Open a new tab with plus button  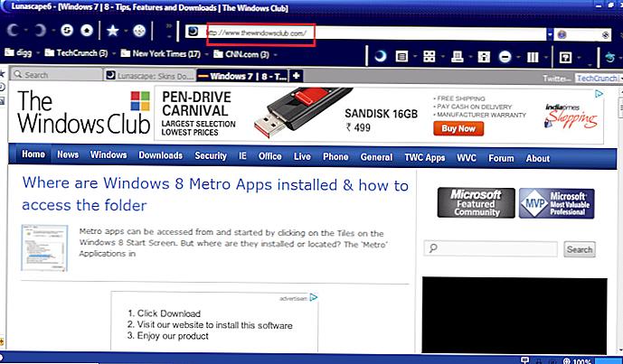click(296, 76)
